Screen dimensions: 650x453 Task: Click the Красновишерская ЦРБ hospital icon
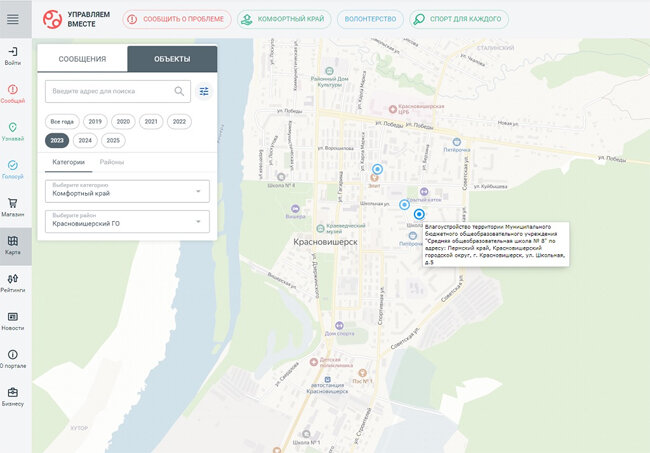393,109
